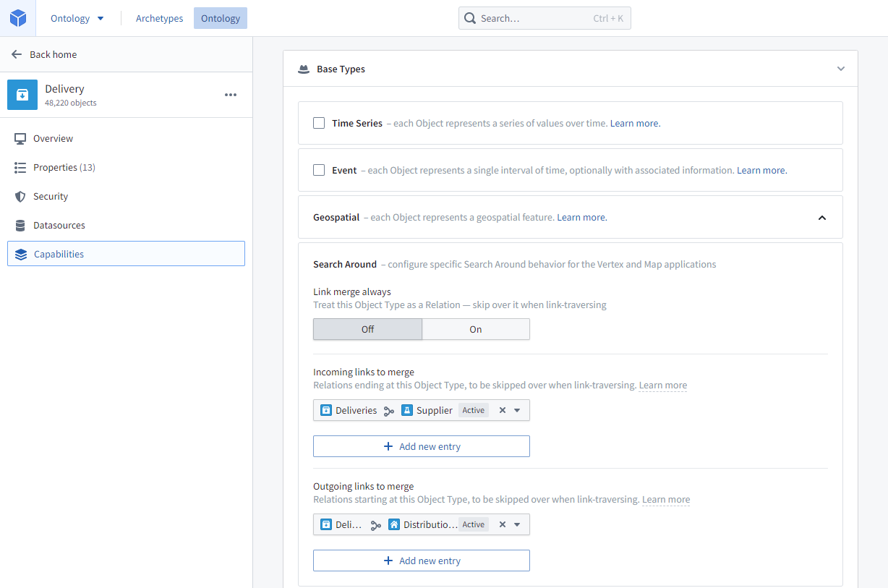The image size is (888, 588).
Task: Click the Capabilities layers icon
Action: point(21,254)
